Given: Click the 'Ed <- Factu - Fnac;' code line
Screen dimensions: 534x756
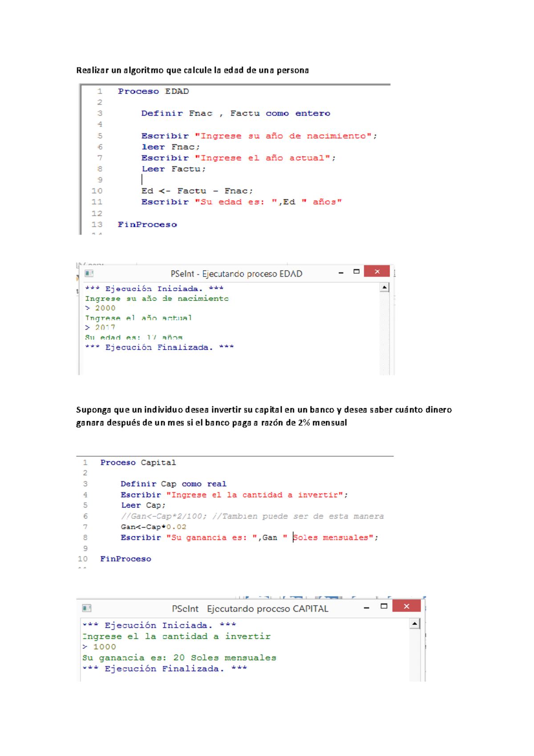Looking at the screenshot, I should [197, 191].
